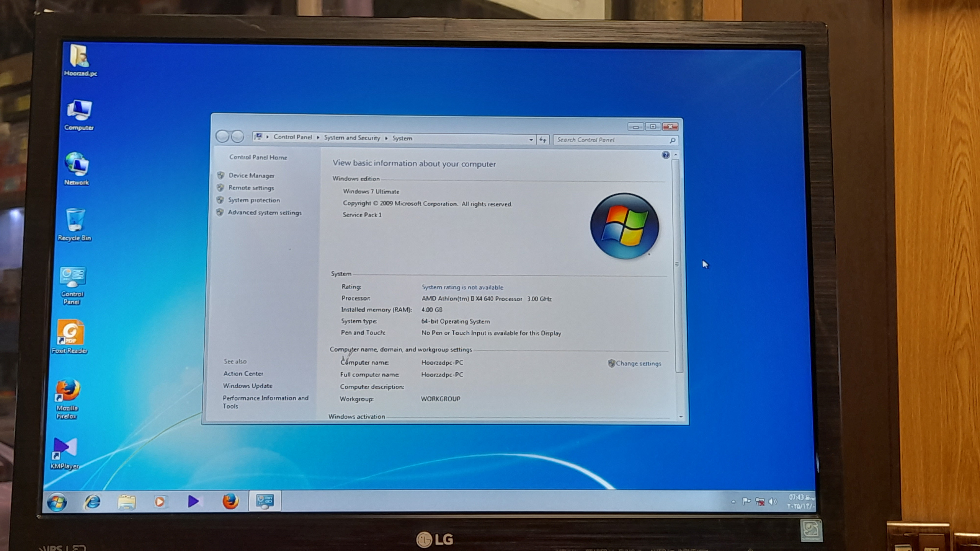
Task: Click Change settings link
Action: (638, 364)
